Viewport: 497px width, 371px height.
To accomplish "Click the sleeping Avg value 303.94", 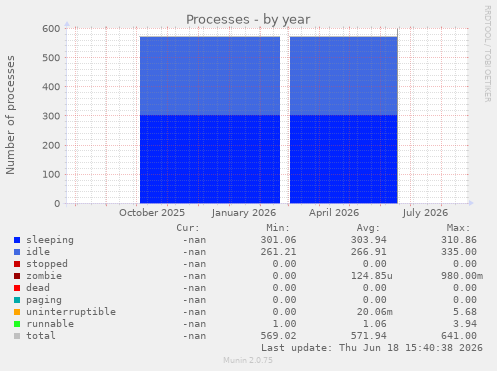I will pyautogui.click(x=368, y=240).
